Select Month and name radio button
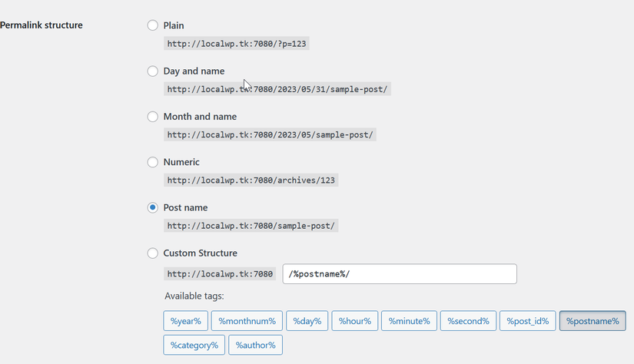The height and width of the screenshot is (364, 634). [x=153, y=117]
